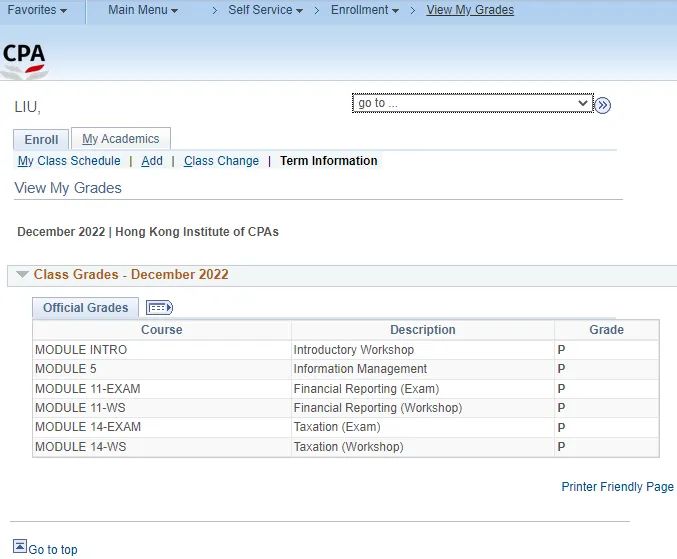Click December 2022 Hong Kong Institute text
The width and height of the screenshot is (677, 559).
coord(148,232)
